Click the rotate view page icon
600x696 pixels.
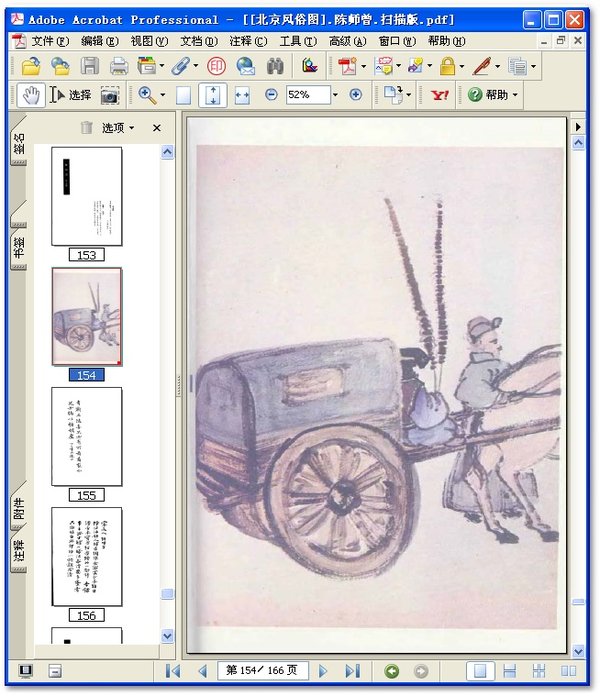pos(393,95)
